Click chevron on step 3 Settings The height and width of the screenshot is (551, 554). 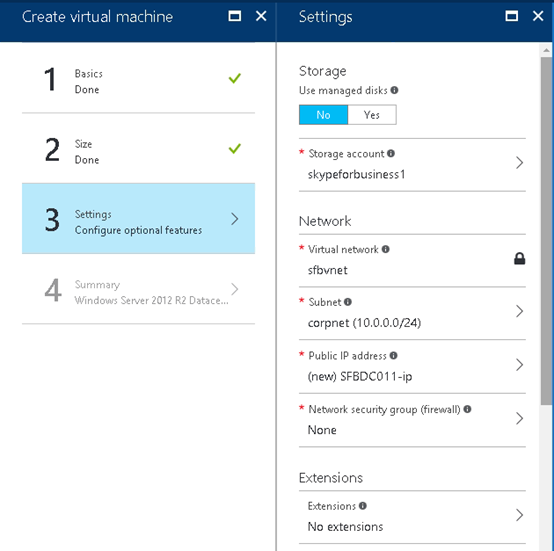tap(235, 219)
